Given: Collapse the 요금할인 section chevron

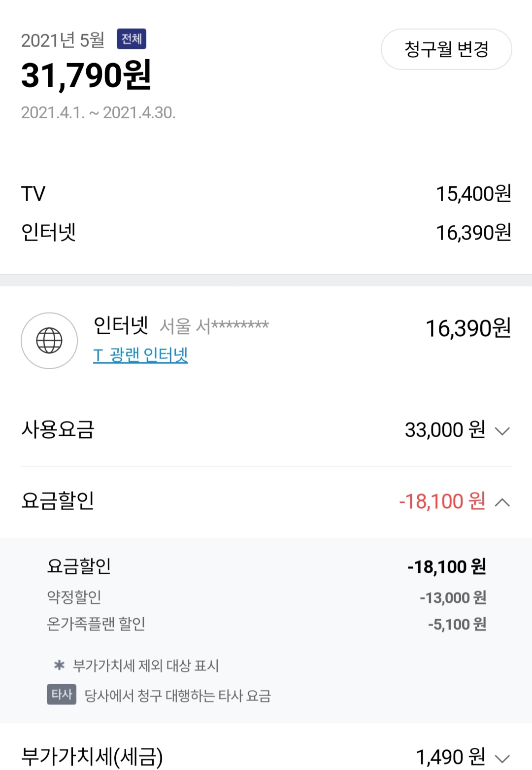Looking at the screenshot, I should click(502, 502).
